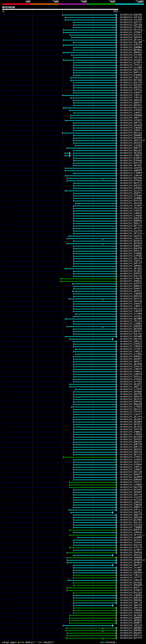The image size is (146, 644).
Task: Open UniRef100_B9T4U8 hit
Action: click(131, 80)
